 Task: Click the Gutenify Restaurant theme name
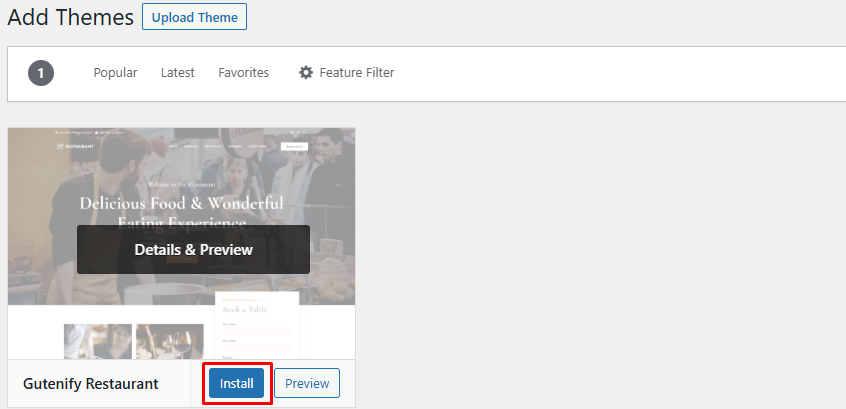[91, 384]
